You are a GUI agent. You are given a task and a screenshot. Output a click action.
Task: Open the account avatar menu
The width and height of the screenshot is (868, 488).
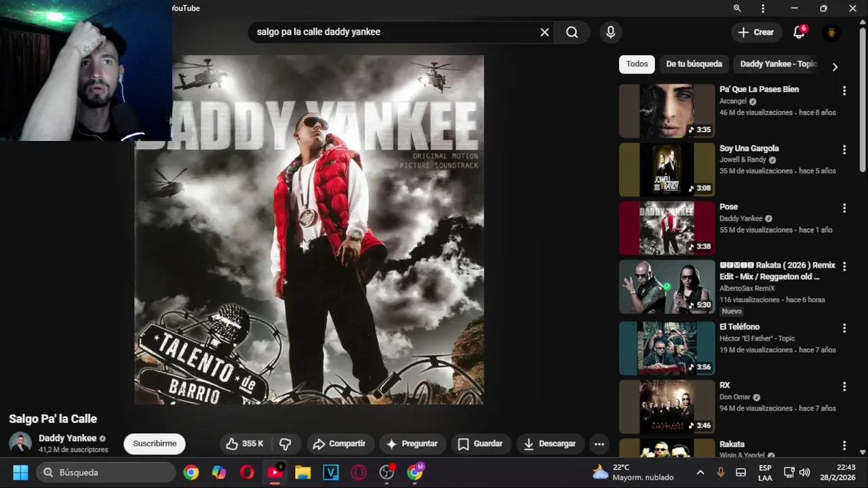(831, 33)
